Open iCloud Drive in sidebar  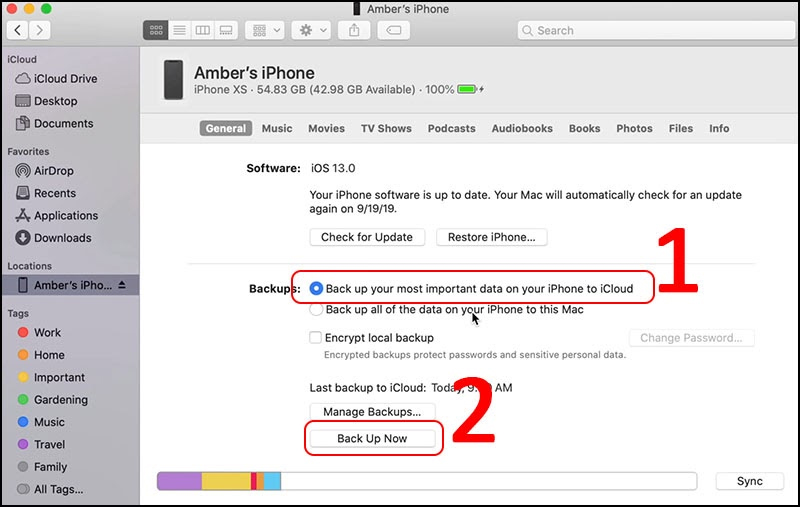click(56, 79)
